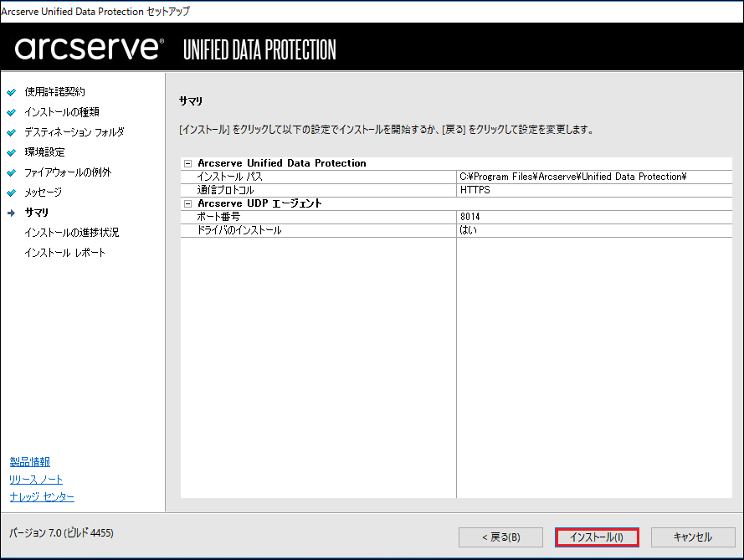
Task: Select the 使用許諾契約 step
Action: [54, 91]
